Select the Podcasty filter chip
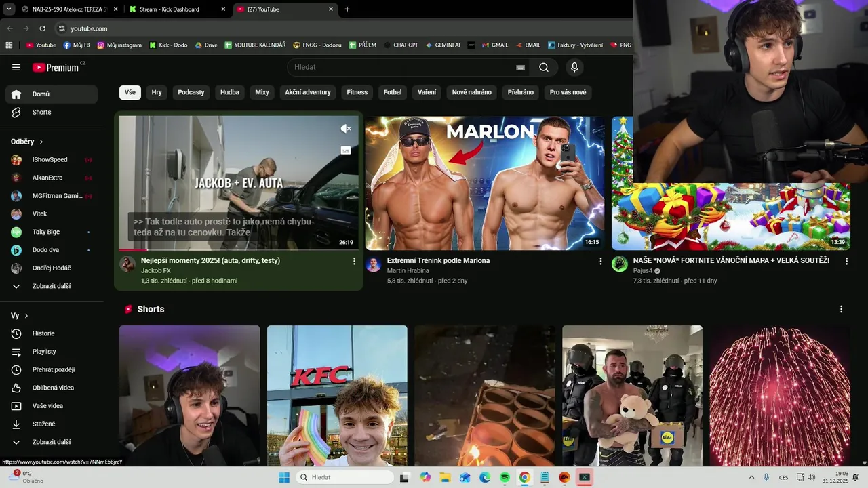The width and height of the screenshot is (868, 488). (191, 92)
